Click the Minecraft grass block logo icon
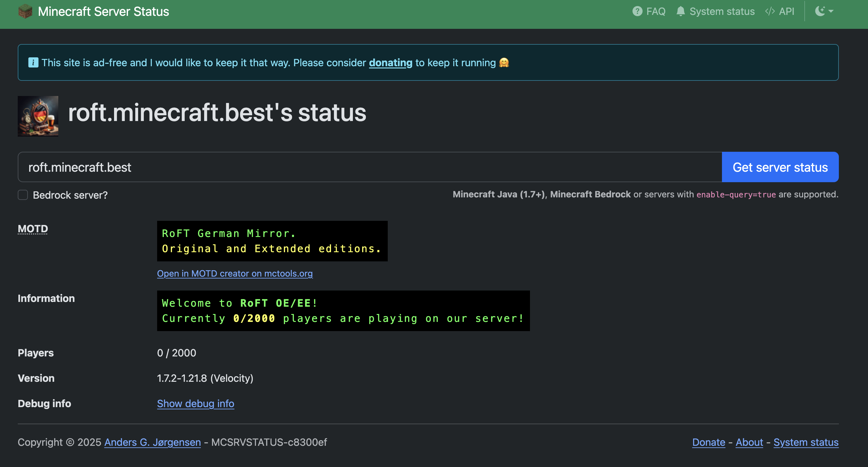The height and width of the screenshot is (467, 868). [25, 11]
